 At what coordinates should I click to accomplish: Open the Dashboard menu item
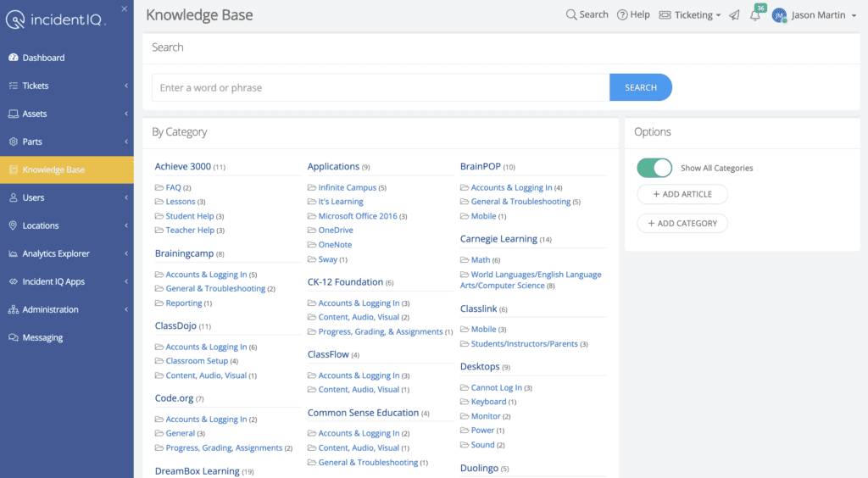pyautogui.click(x=67, y=58)
